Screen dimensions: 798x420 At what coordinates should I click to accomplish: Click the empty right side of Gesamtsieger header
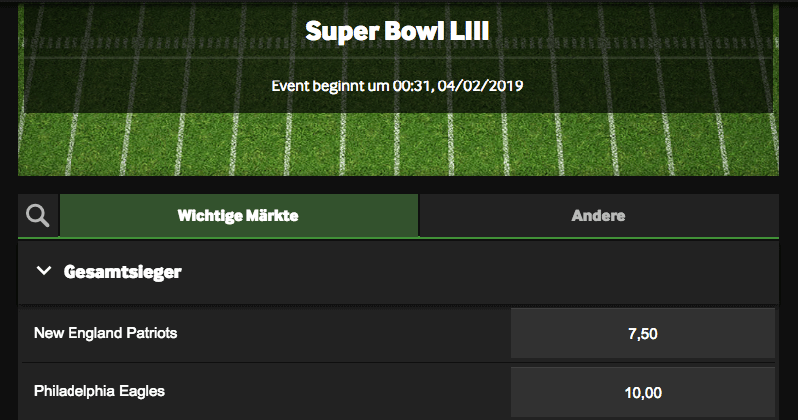point(478,272)
